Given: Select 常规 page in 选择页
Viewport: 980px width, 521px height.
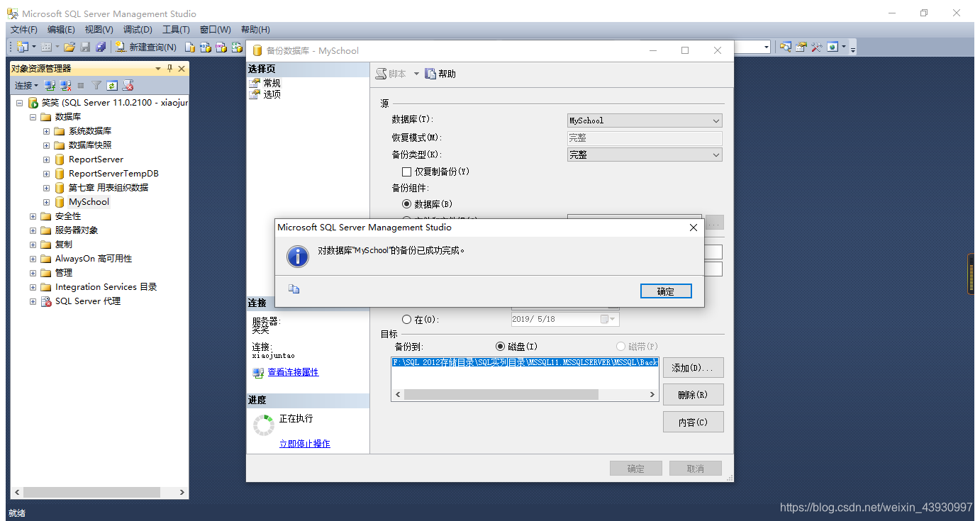Looking at the screenshot, I should (272, 83).
